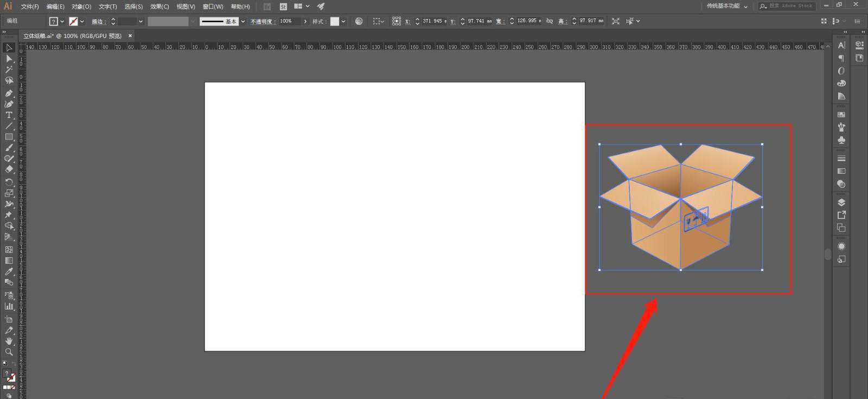Select the Hand tool
The height and width of the screenshot is (399, 868).
click(9, 341)
